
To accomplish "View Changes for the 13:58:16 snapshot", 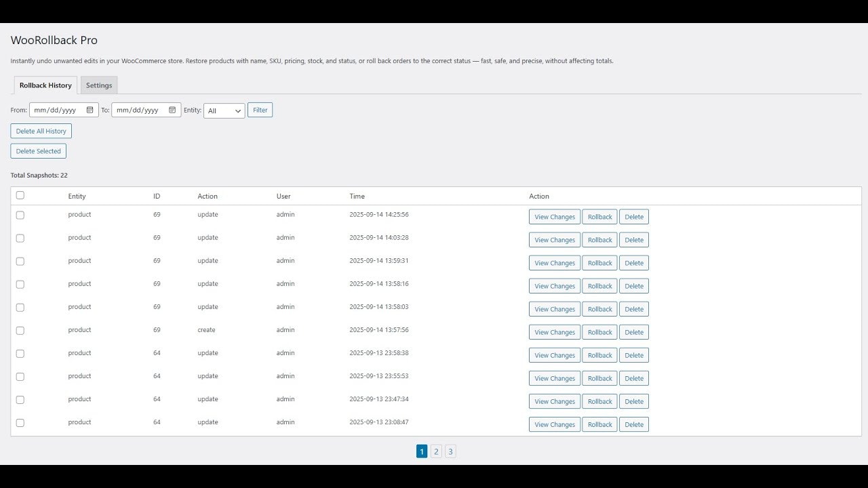I will (555, 286).
